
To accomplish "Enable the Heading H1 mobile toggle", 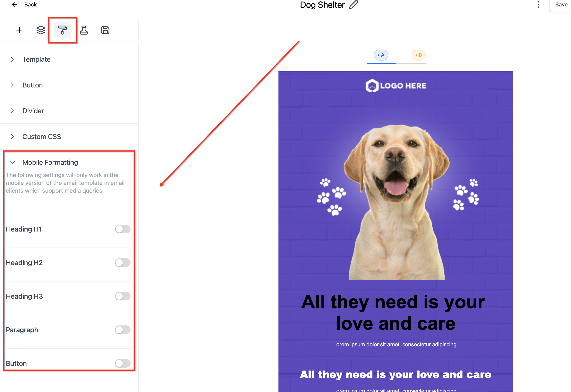I will tap(122, 229).
